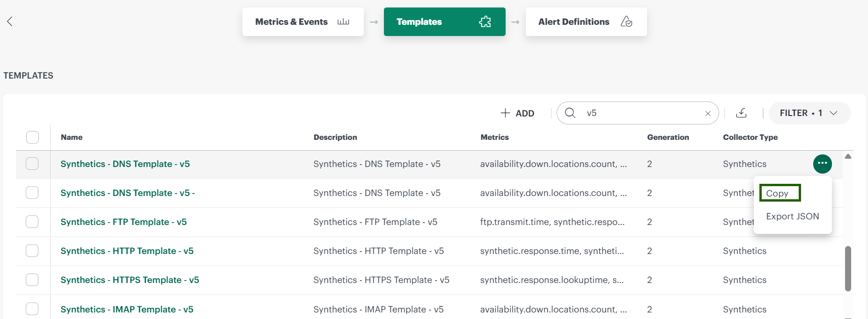Open the Metrics & Events step
The height and width of the screenshot is (319, 868).
coord(303,22)
